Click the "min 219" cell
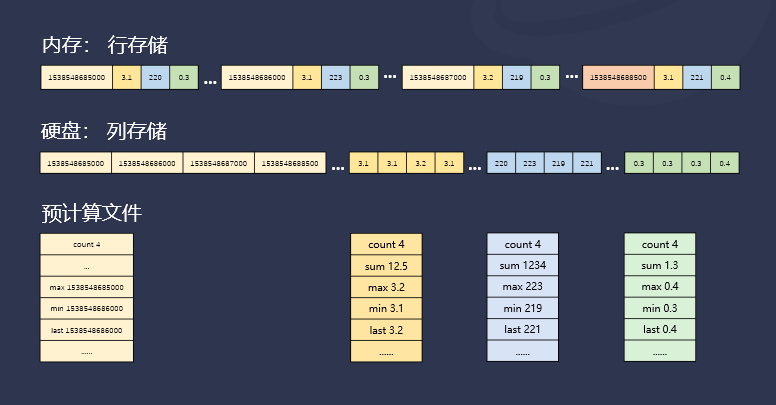Image resolution: width=776 pixels, height=405 pixels. 523,308
